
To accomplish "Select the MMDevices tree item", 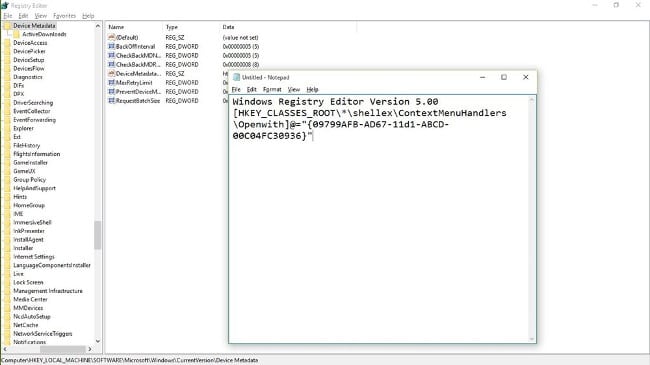I will click(x=28, y=308).
